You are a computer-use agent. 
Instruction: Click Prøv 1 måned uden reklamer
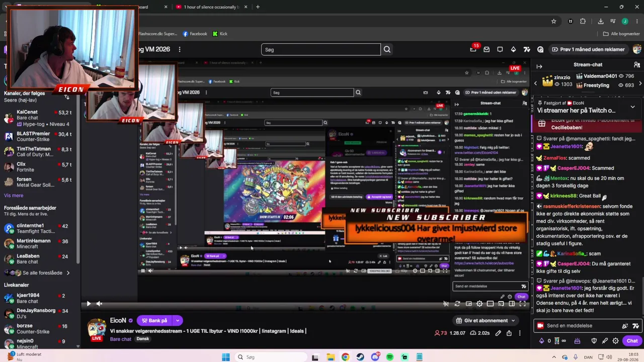click(x=588, y=49)
